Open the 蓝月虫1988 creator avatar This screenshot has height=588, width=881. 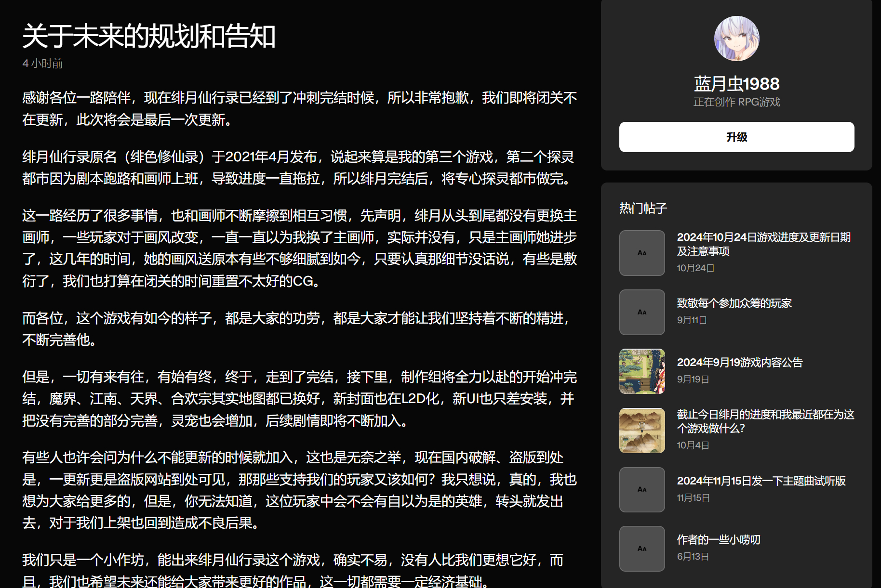[736, 39]
